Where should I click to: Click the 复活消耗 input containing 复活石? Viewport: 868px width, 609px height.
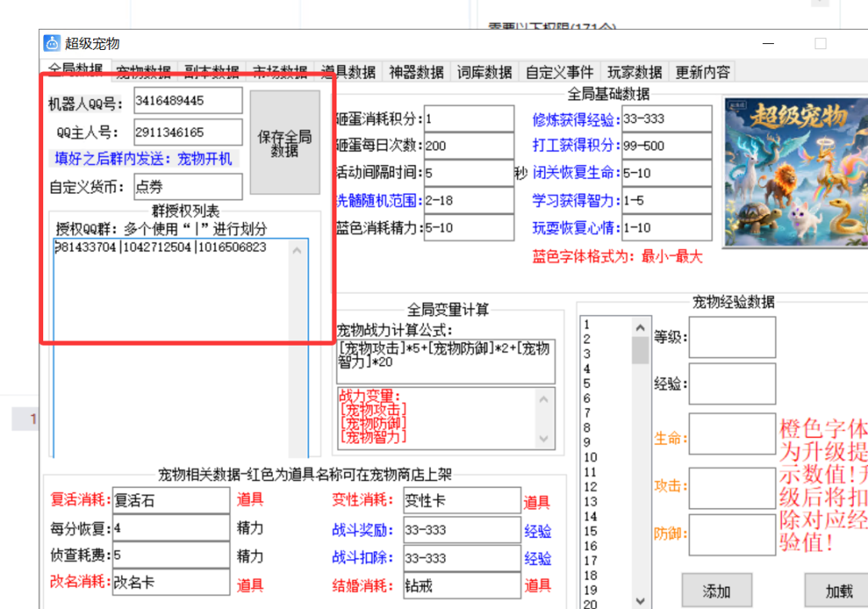(x=171, y=501)
